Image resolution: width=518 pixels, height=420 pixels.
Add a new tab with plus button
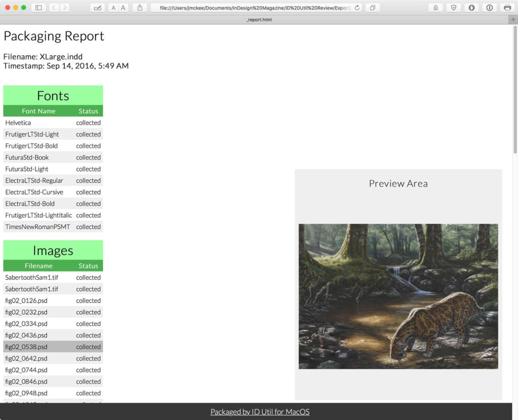513,20
